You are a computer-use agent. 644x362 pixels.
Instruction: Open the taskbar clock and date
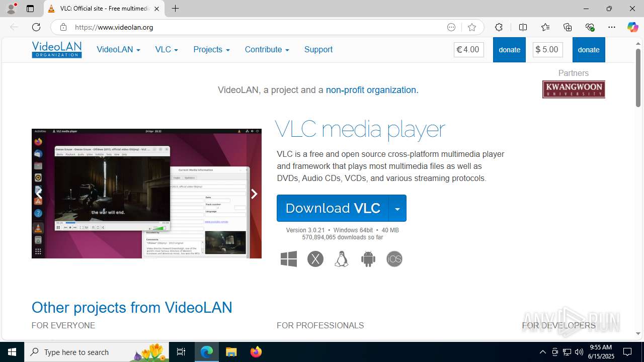pyautogui.click(x=601, y=352)
